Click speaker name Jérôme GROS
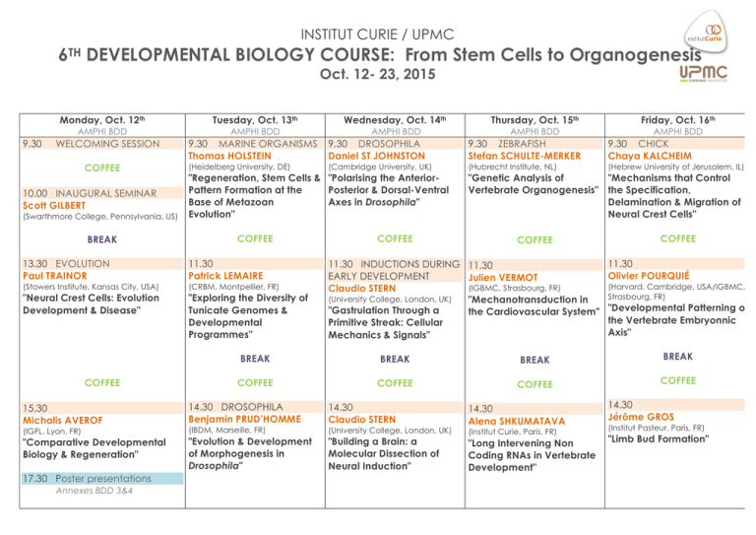The height and width of the screenshot is (535, 756). tap(643, 417)
